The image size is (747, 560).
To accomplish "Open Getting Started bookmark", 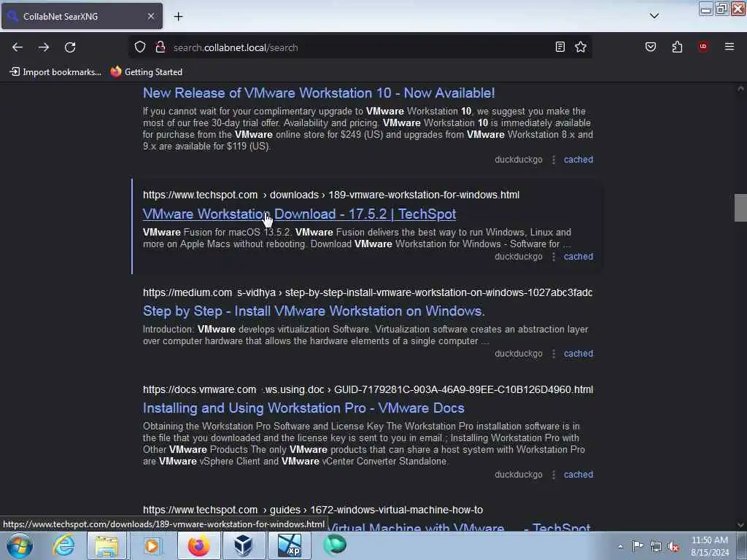I will click(x=146, y=72).
